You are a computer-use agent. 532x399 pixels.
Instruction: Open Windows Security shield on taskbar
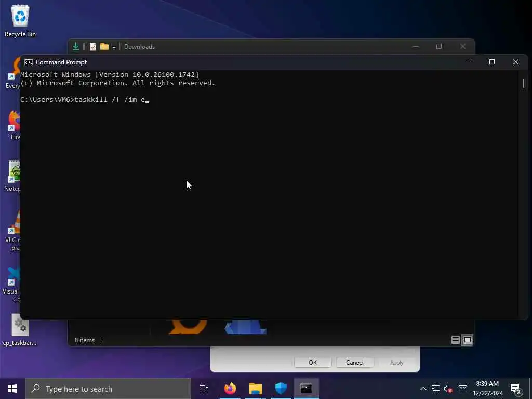tap(281, 389)
